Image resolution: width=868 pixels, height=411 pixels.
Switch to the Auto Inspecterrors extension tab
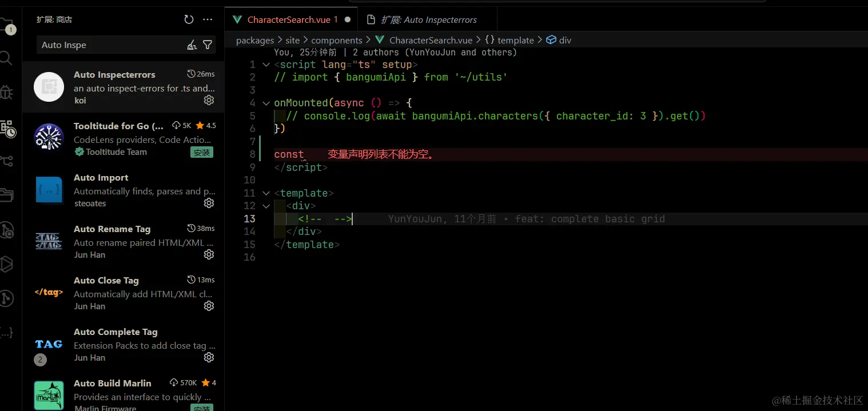click(428, 19)
